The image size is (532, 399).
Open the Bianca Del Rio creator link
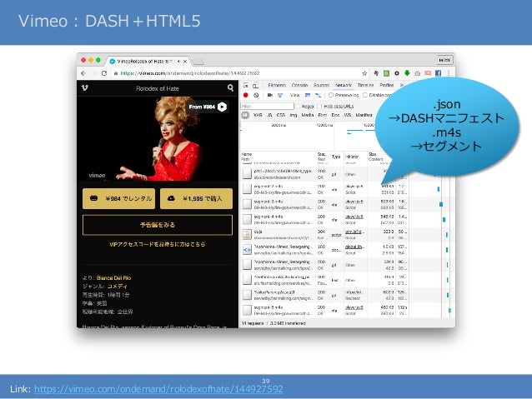coord(113,278)
